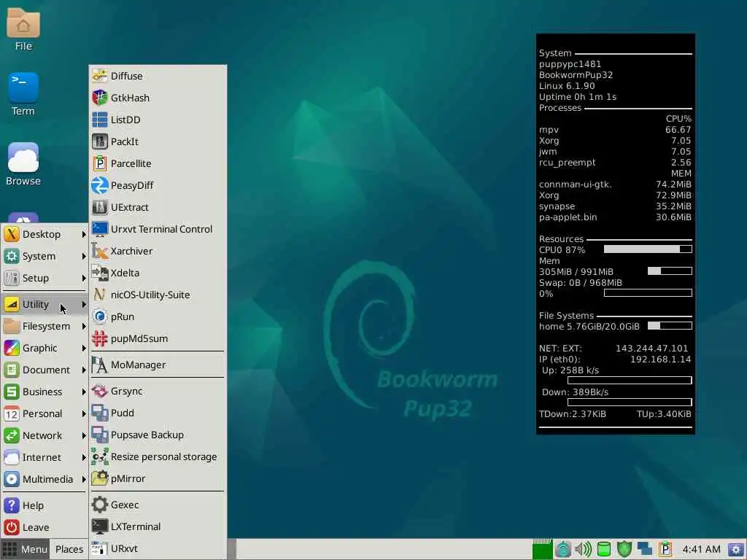Click the green storage cylinder tray icon
Image resolution: width=747 pixels, height=560 pixels.
[603, 549]
